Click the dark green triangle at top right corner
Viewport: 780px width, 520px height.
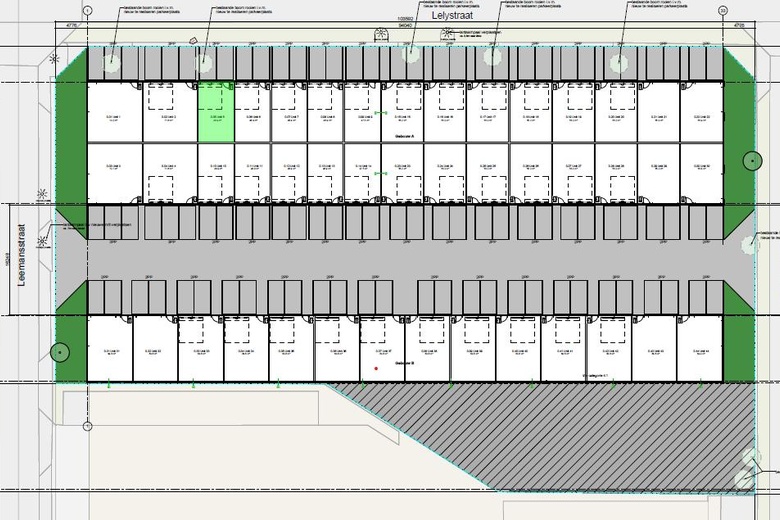coord(739,63)
